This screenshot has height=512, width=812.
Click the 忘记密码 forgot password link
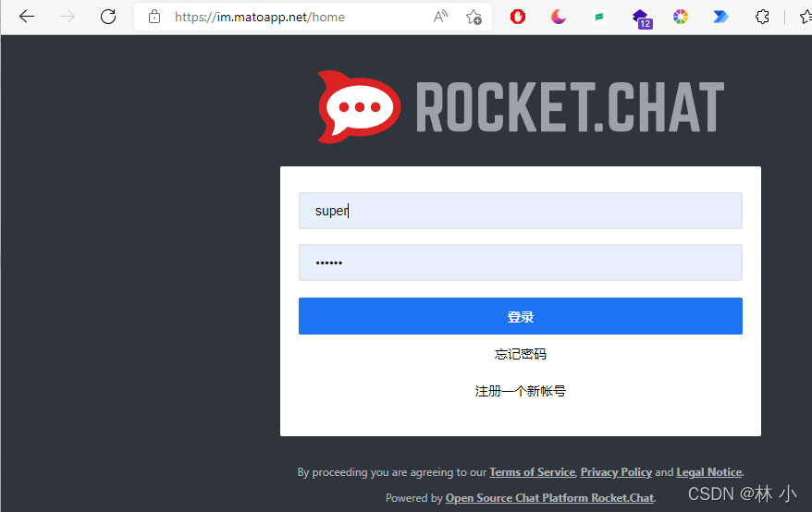point(521,354)
